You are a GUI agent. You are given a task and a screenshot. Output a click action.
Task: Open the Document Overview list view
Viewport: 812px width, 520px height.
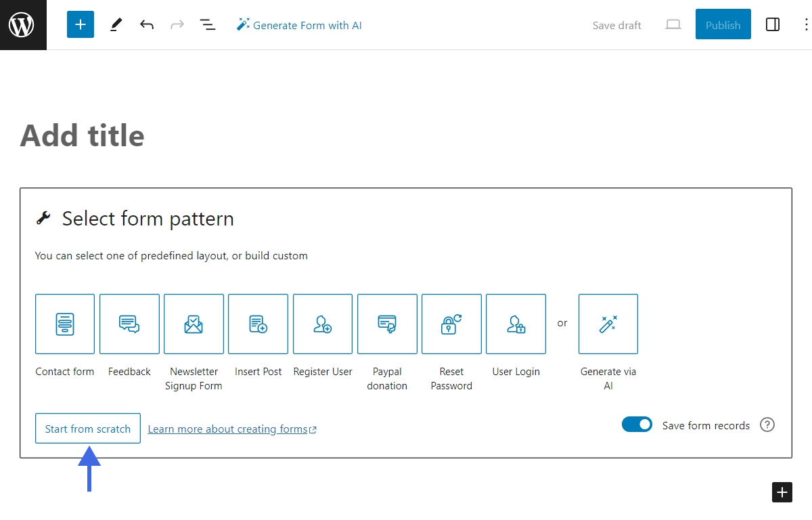[208, 24]
